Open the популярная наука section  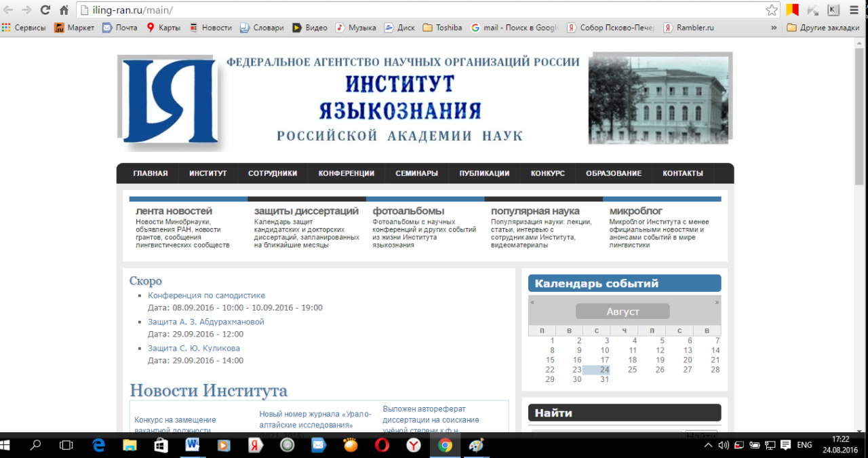535,211
